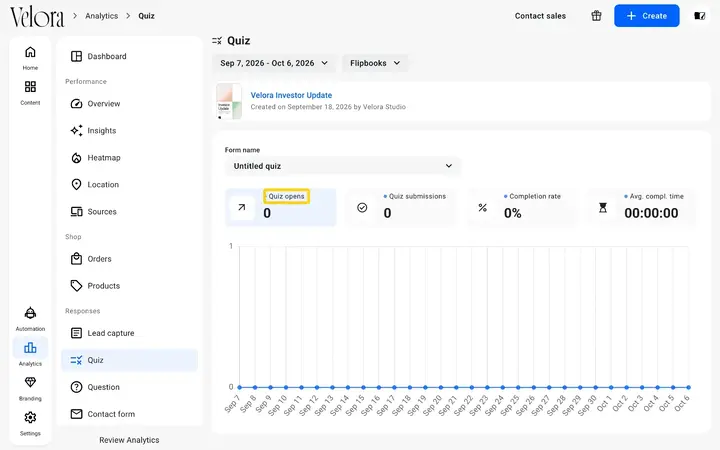Open the Branding diamond icon
Screen dimensions: 720x450
(x=30, y=382)
